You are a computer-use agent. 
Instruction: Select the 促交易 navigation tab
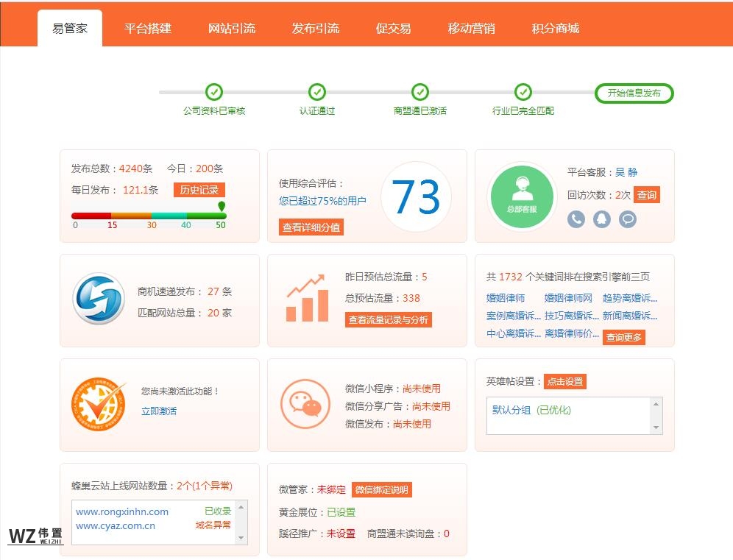(x=394, y=29)
